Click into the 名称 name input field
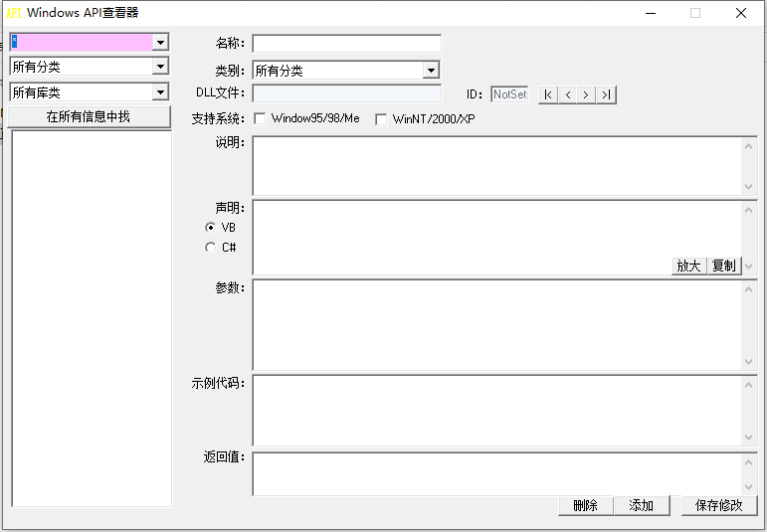Image resolution: width=767 pixels, height=532 pixels. pyautogui.click(x=347, y=44)
